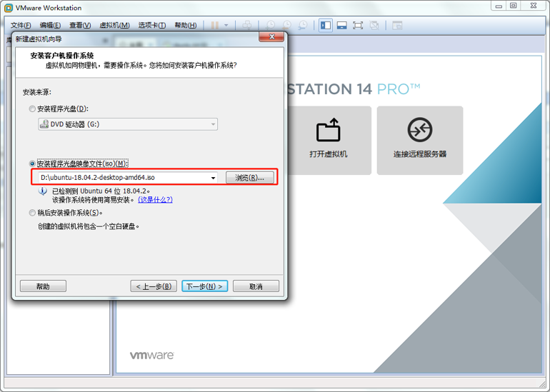Screen dimensions: 550x392
Task: Click the 安装来源 label
Action: coord(37,92)
